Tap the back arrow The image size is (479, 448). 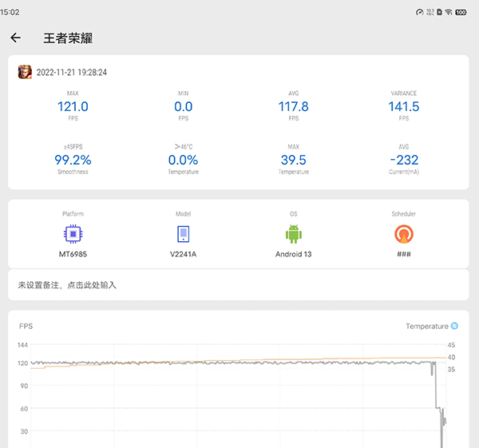click(15, 38)
